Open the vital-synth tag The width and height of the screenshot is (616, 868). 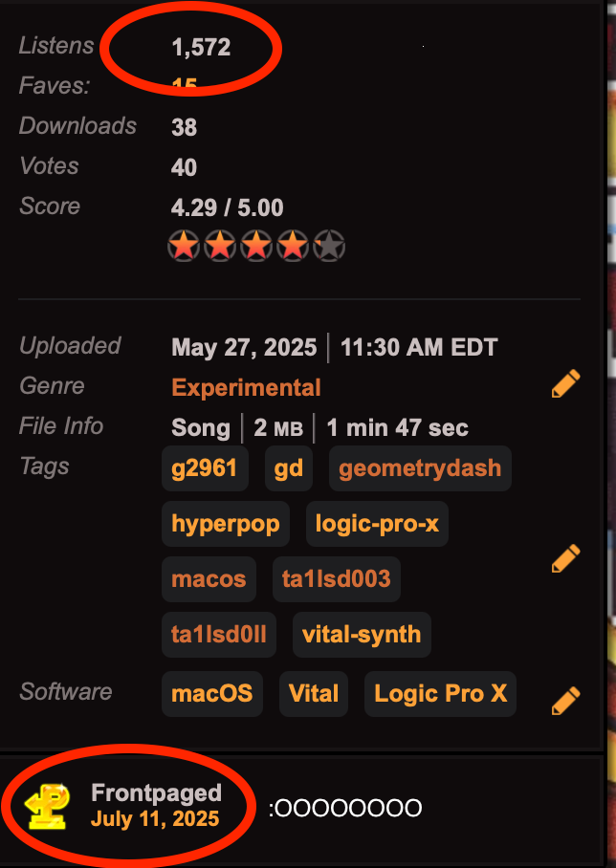click(x=362, y=635)
